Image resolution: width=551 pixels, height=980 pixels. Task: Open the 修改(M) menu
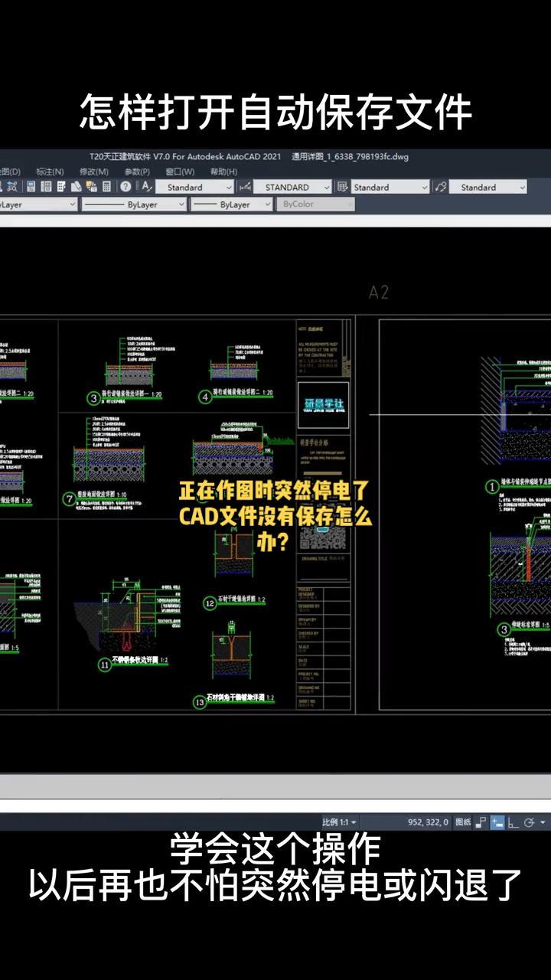pos(93,171)
